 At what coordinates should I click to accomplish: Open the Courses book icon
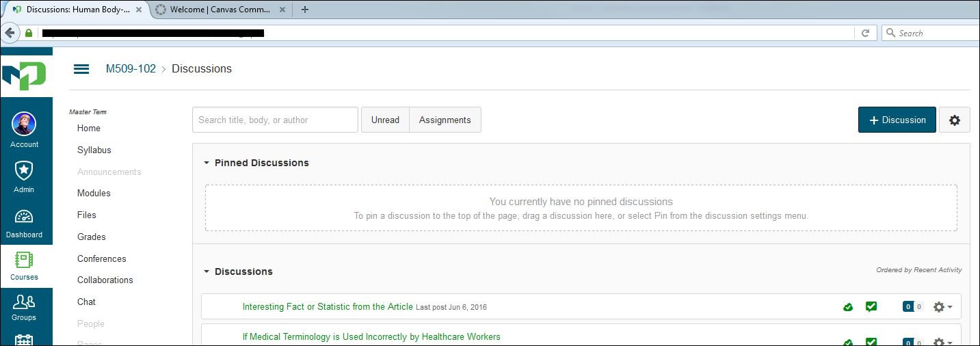tap(24, 260)
